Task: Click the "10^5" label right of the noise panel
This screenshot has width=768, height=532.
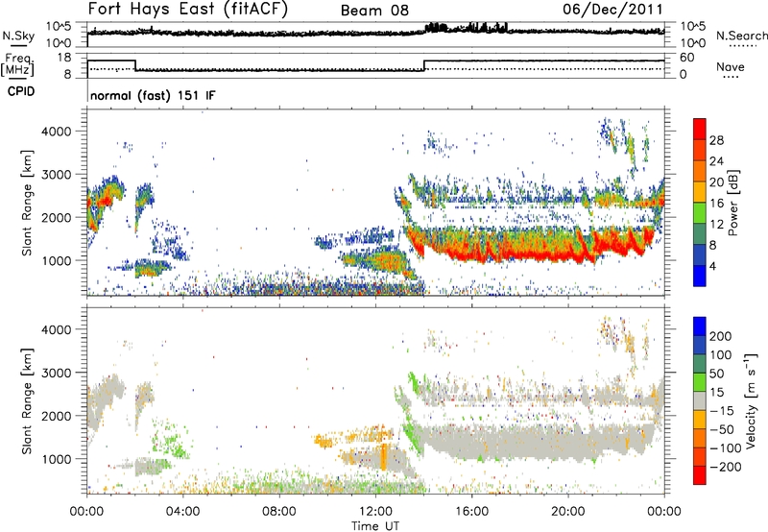Action: click(x=693, y=27)
